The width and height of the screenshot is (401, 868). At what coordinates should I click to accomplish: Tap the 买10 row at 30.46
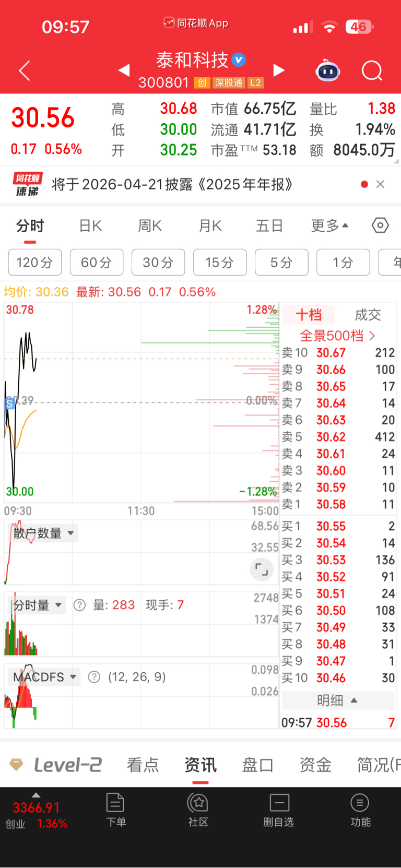click(x=338, y=678)
